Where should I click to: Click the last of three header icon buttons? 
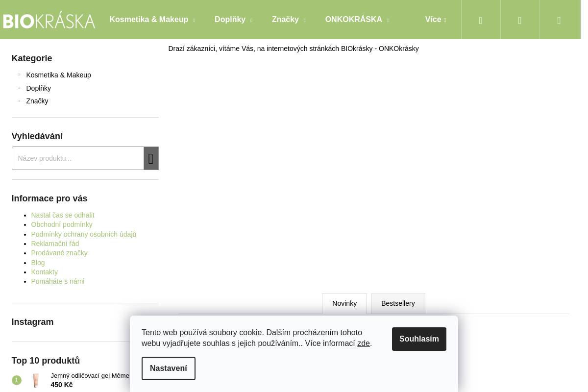[x=559, y=20]
